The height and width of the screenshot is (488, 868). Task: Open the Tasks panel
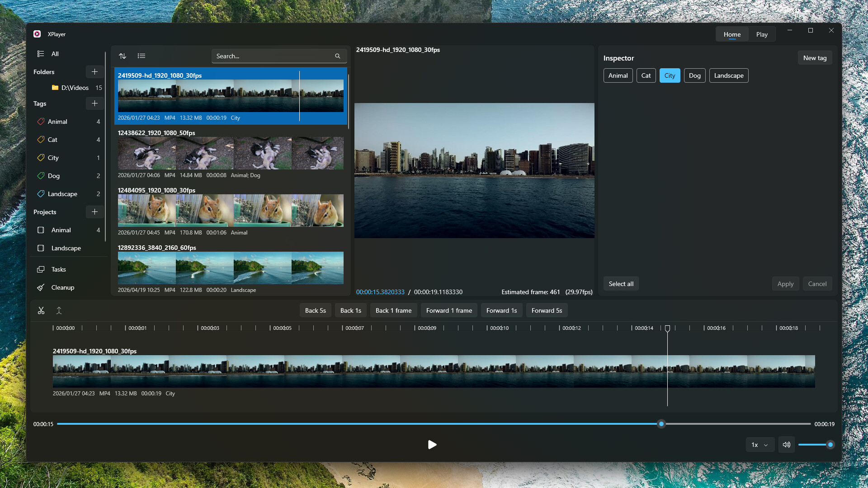58,269
